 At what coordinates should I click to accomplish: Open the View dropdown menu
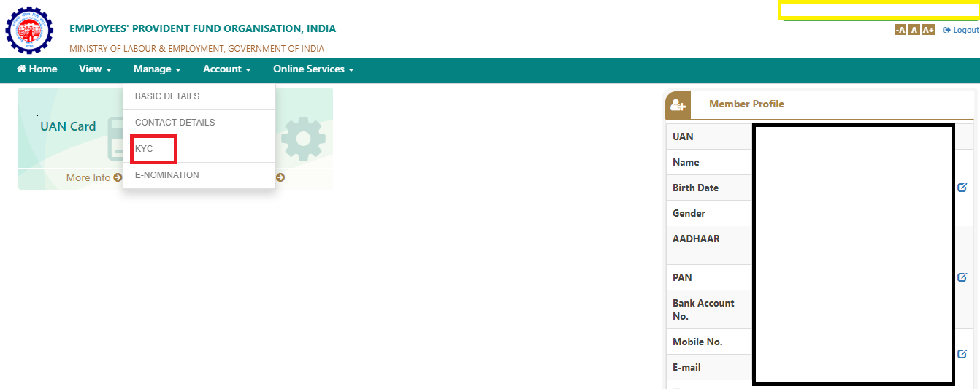tap(95, 69)
